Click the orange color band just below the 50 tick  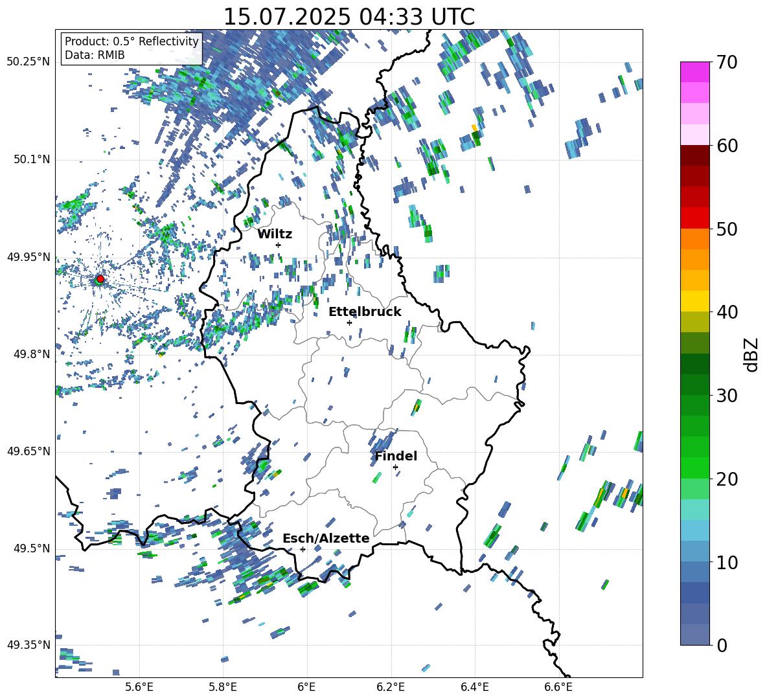[694, 238]
